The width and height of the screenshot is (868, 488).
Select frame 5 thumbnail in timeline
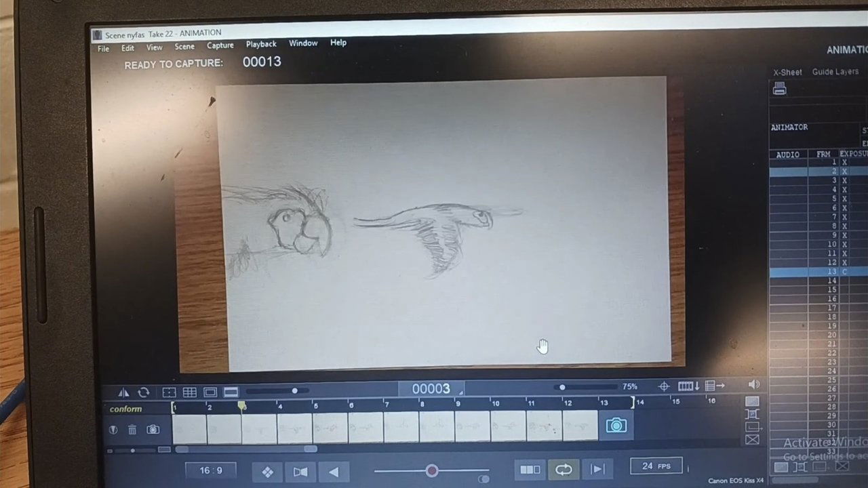(330, 428)
